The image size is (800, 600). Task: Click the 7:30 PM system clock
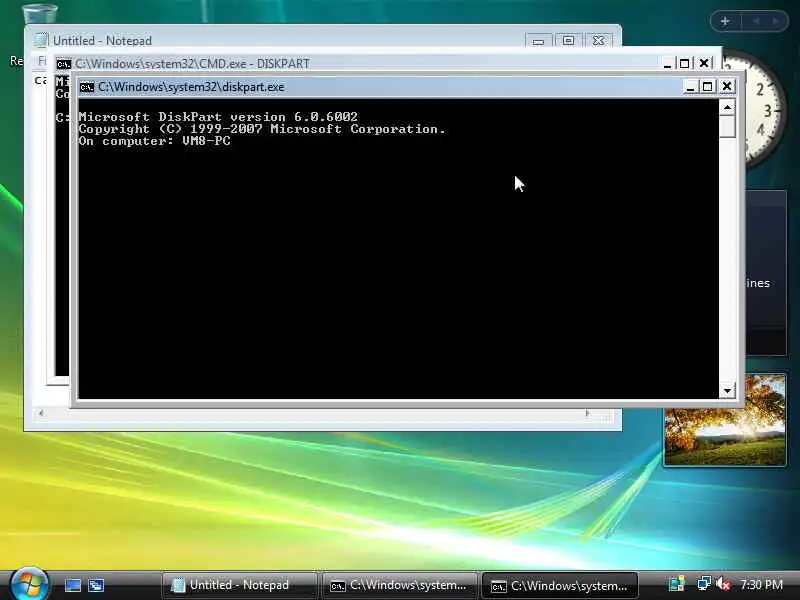tap(761, 584)
